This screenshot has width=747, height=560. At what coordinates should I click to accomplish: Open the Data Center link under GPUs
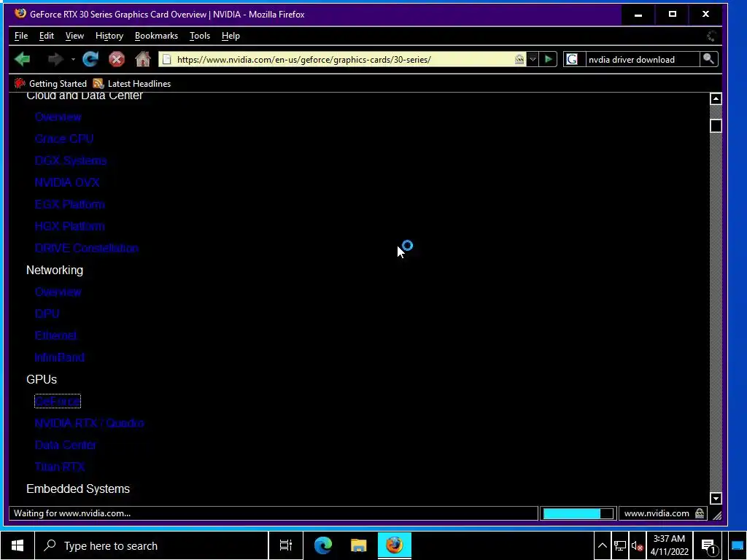pos(65,446)
